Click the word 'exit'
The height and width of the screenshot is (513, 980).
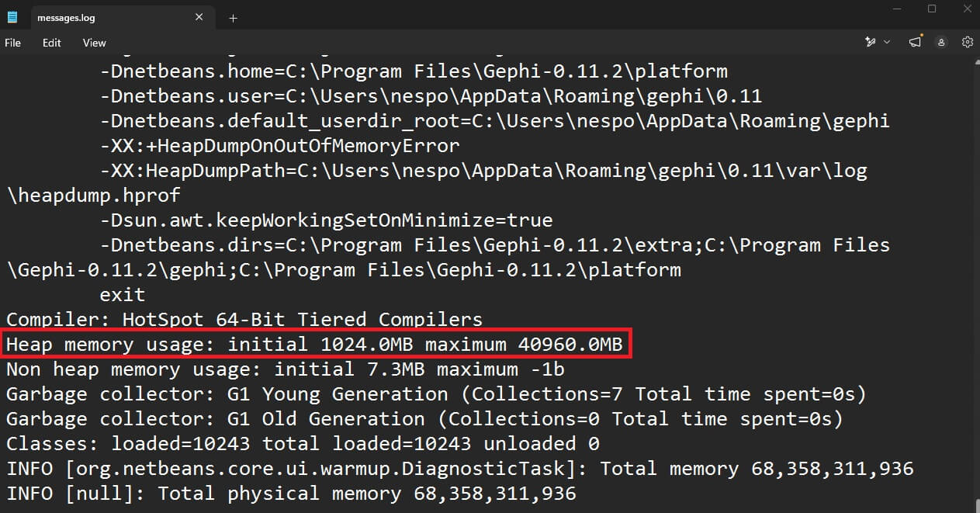click(123, 295)
